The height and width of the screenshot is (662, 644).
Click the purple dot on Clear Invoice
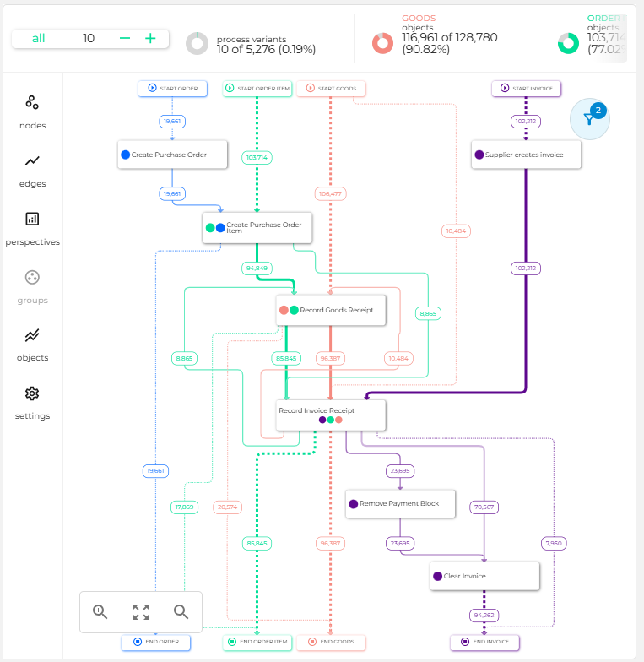(x=437, y=576)
